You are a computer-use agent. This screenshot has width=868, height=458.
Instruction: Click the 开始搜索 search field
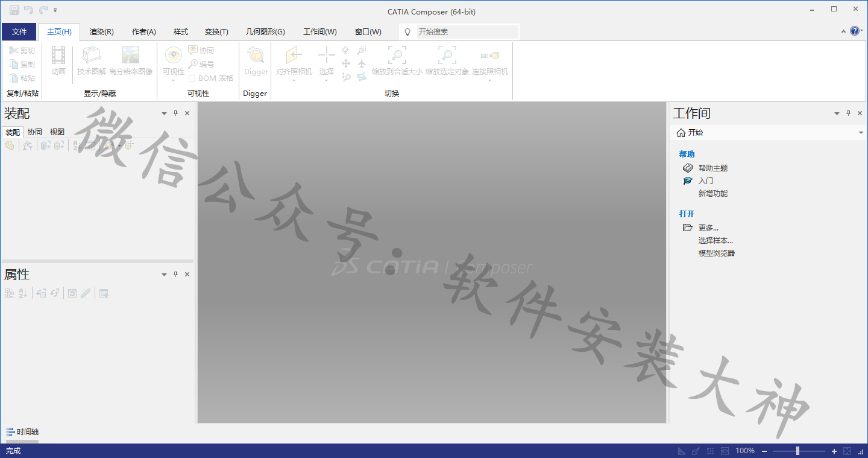pos(467,32)
